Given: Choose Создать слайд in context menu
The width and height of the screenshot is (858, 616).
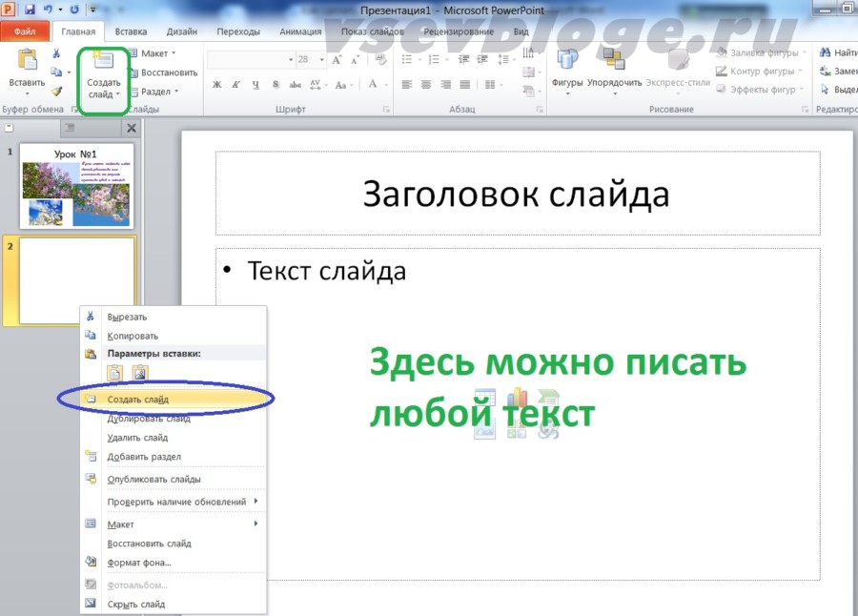Looking at the screenshot, I should 173,400.
